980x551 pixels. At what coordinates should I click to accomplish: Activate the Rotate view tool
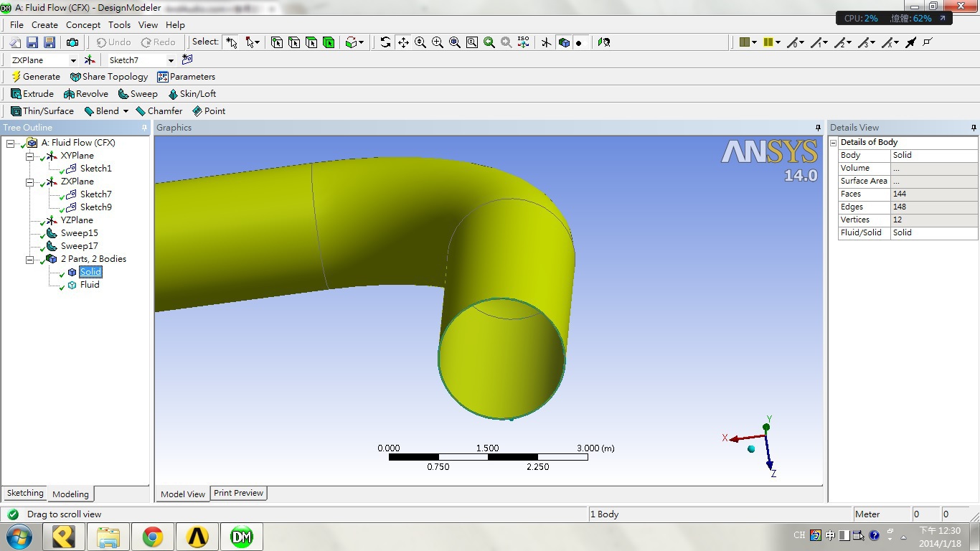(x=386, y=42)
